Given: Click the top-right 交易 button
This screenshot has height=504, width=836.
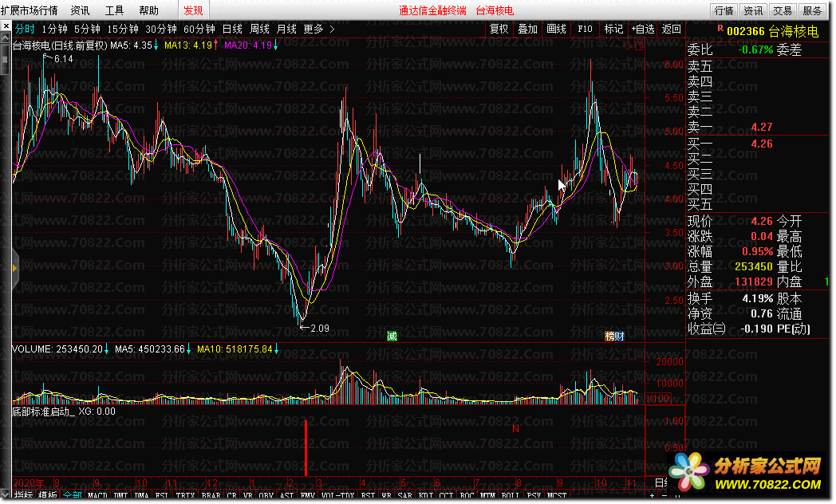Looking at the screenshot, I should [783, 10].
